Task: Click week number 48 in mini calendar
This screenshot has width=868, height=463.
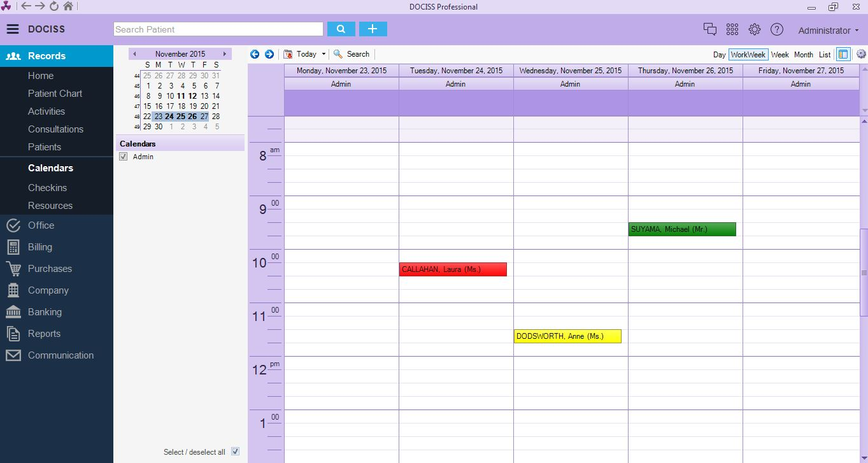Action: pos(137,117)
